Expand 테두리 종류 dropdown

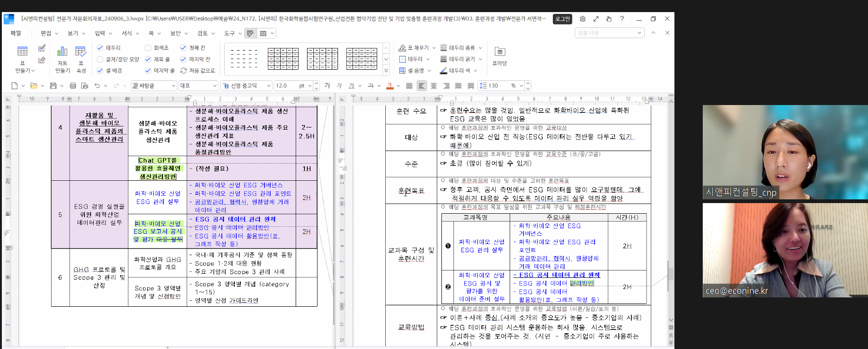(480, 48)
